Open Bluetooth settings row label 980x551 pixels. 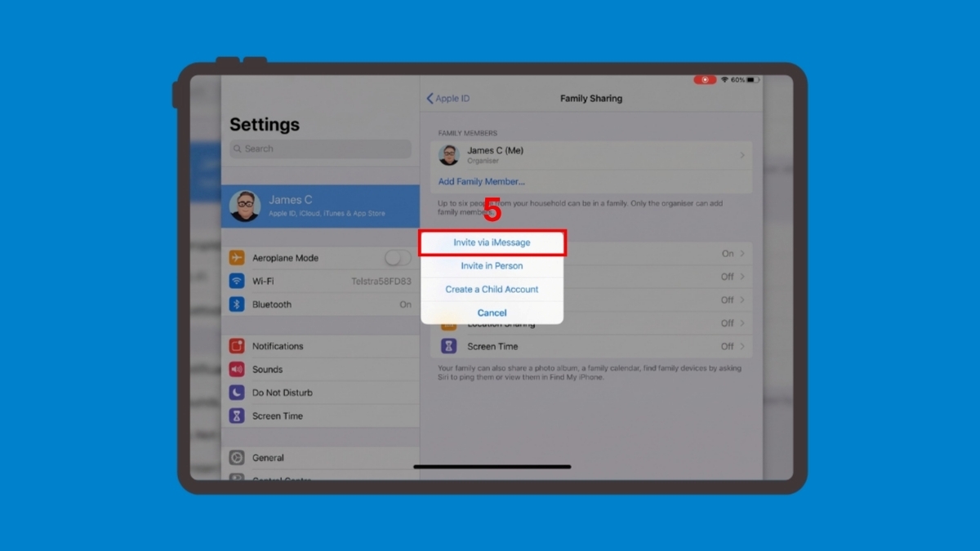click(272, 304)
